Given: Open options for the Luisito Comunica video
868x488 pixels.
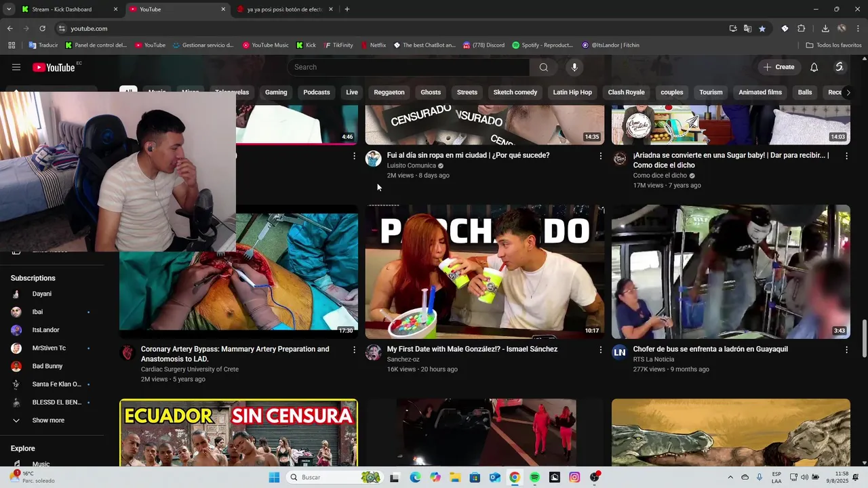Looking at the screenshot, I should click(600, 156).
